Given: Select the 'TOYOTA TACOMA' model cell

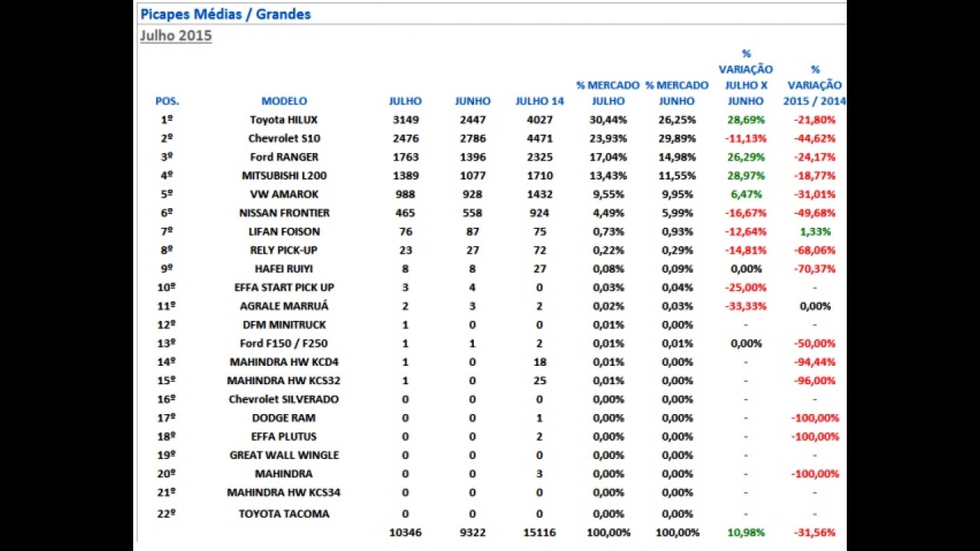Looking at the screenshot, I should [x=284, y=514].
